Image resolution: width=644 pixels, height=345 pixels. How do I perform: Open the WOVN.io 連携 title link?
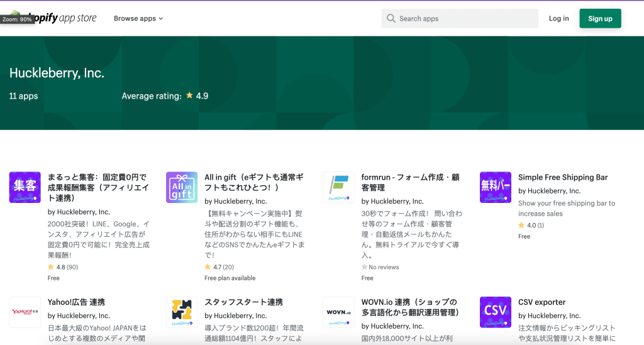[410, 307]
